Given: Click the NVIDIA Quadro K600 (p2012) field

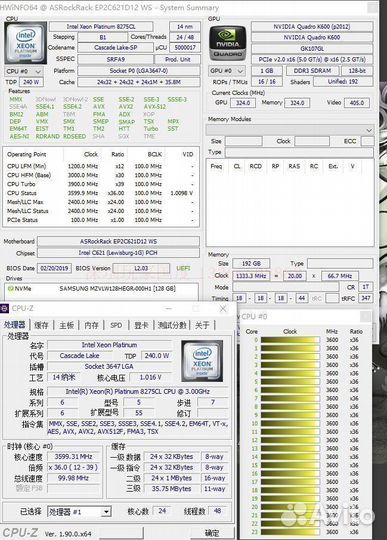Looking at the screenshot, I should click(312, 27).
